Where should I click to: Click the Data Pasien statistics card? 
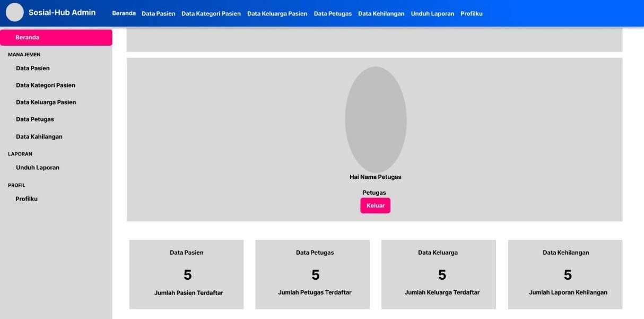tap(186, 274)
